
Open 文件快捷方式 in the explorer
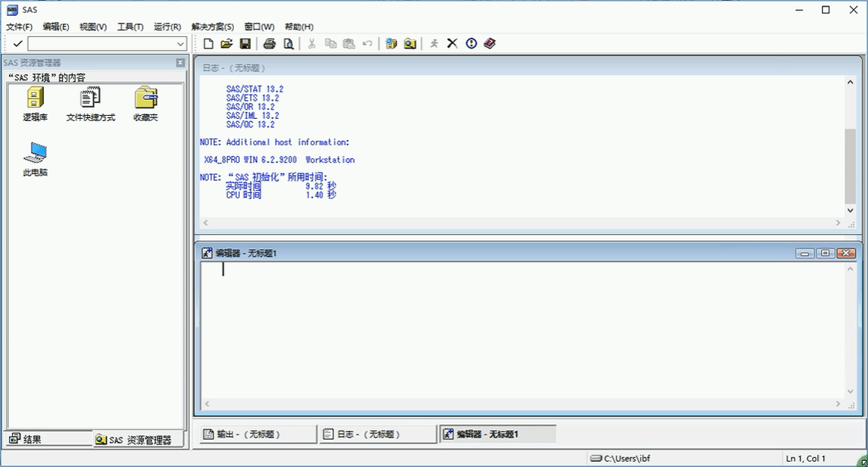pos(90,104)
